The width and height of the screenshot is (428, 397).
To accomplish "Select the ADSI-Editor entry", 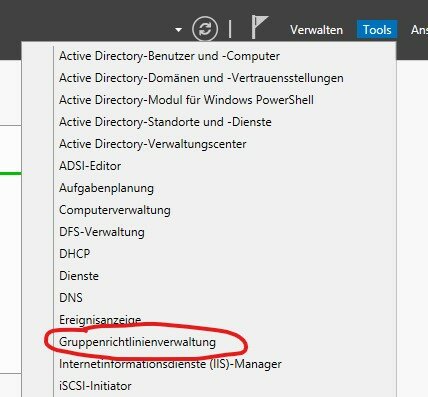I will click(90, 166).
